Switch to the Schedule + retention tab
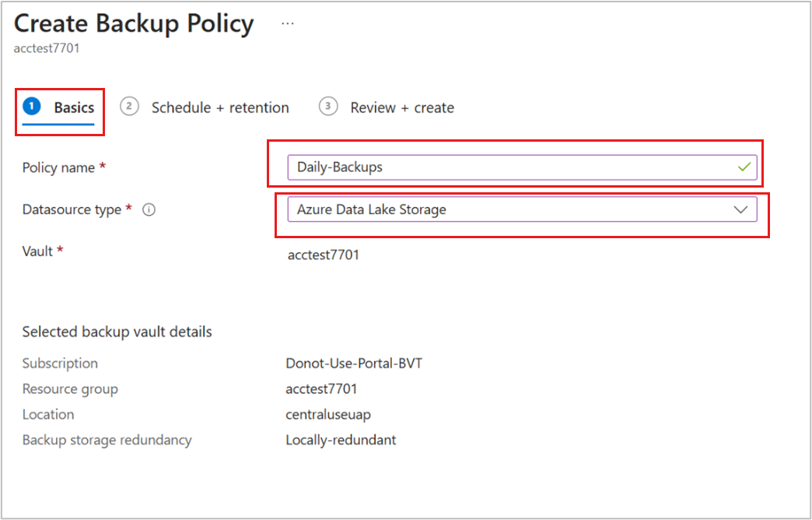Image resolution: width=812 pixels, height=520 pixels. click(x=205, y=108)
